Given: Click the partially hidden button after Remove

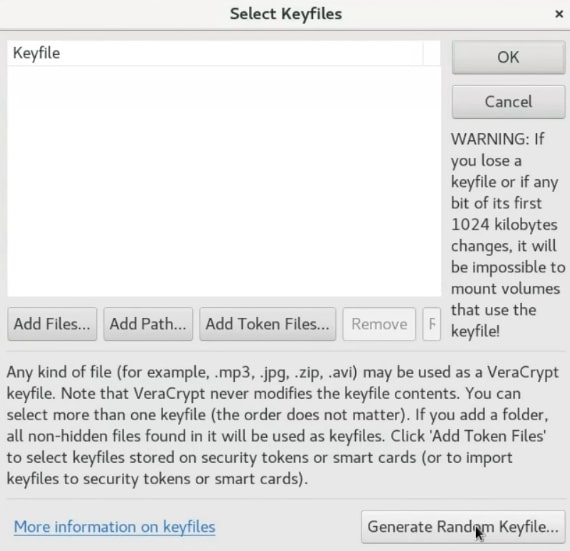Looking at the screenshot, I should [431, 324].
